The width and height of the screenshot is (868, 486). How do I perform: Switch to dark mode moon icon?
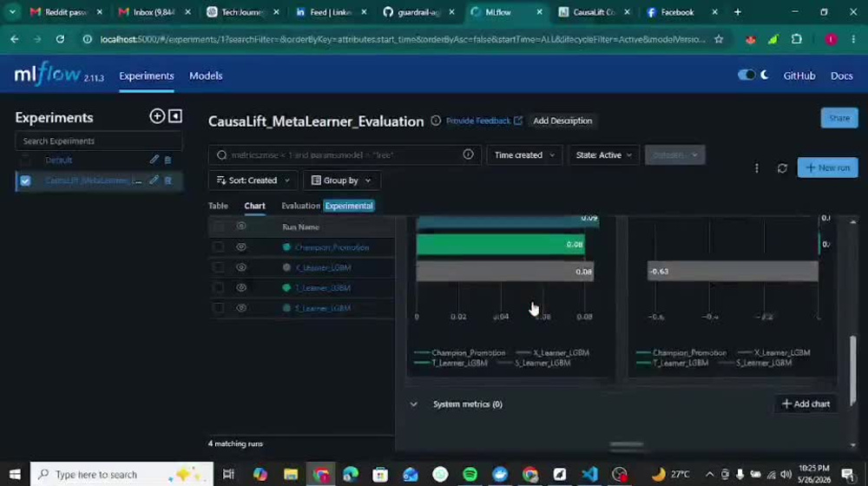(x=765, y=75)
